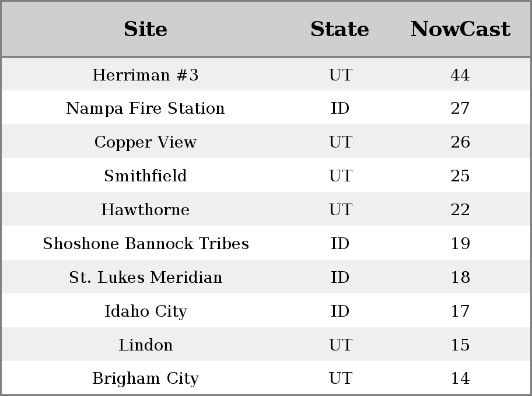Click the Copper View site cell
532x396 pixels.
[145, 142]
